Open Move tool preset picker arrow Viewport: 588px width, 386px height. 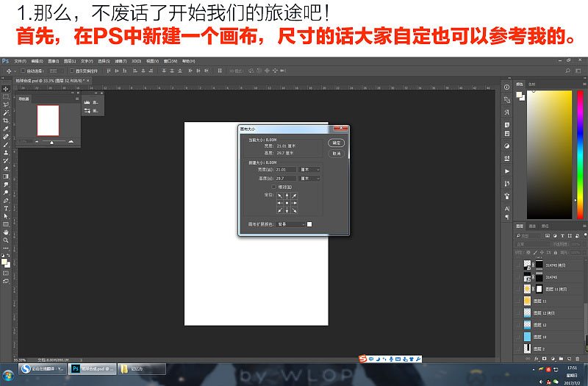point(15,71)
